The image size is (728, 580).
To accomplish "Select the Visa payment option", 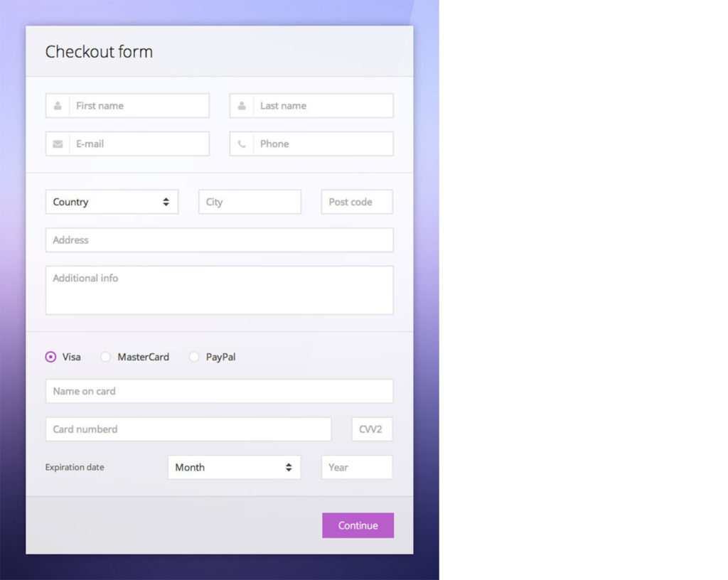I will 50,357.
